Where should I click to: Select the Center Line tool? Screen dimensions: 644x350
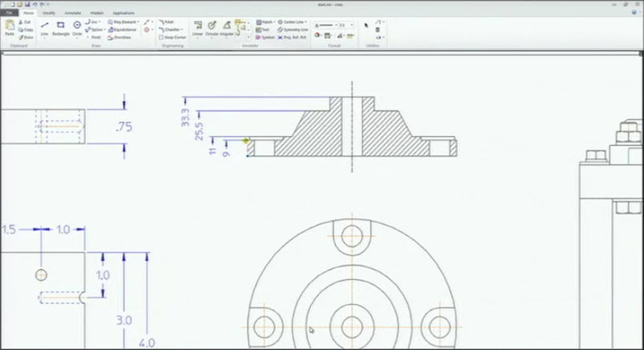[x=291, y=22]
